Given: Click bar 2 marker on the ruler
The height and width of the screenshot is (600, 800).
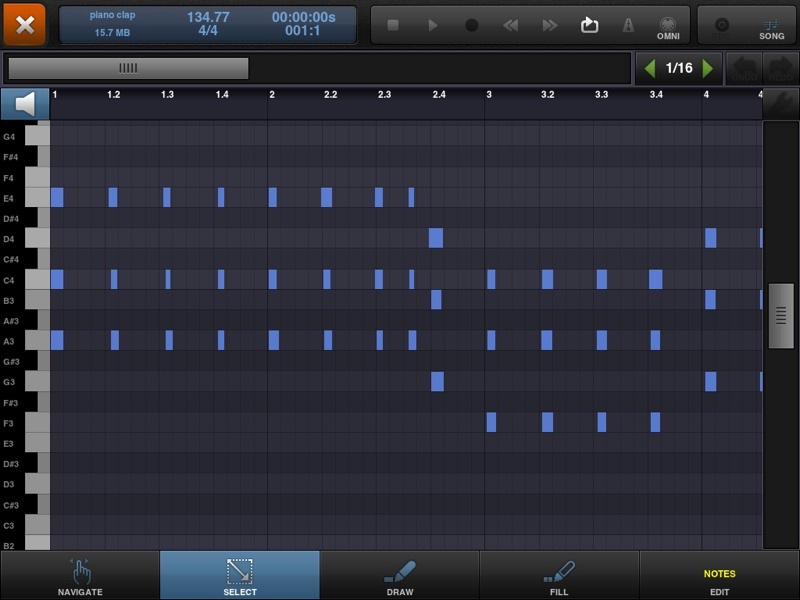Looking at the screenshot, I should [272, 94].
